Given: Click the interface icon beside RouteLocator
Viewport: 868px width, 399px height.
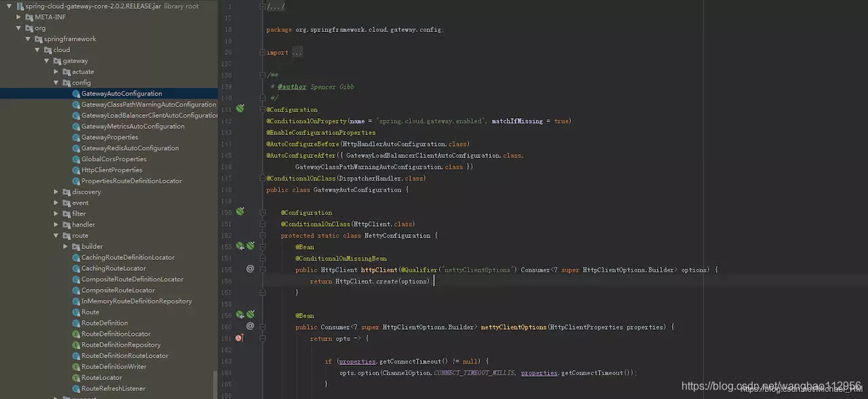Looking at the screenshot, I should pyautogui.click(x=76, y=377).
